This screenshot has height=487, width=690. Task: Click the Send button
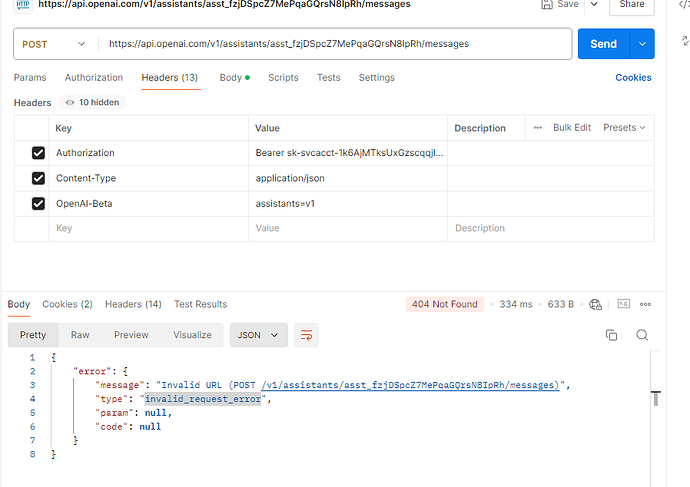tap(603, 44)
